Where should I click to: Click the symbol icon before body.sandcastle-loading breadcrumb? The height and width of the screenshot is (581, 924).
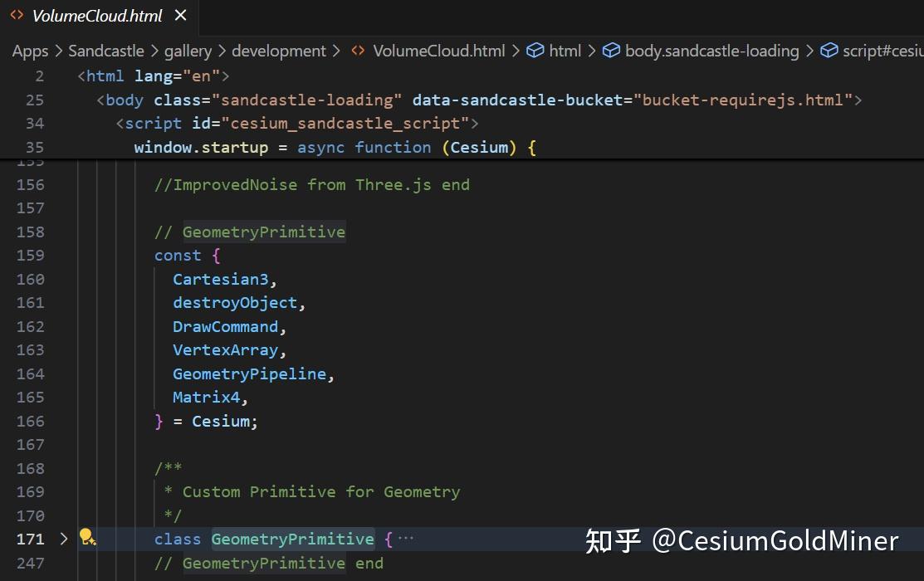(x=612, y=51)
